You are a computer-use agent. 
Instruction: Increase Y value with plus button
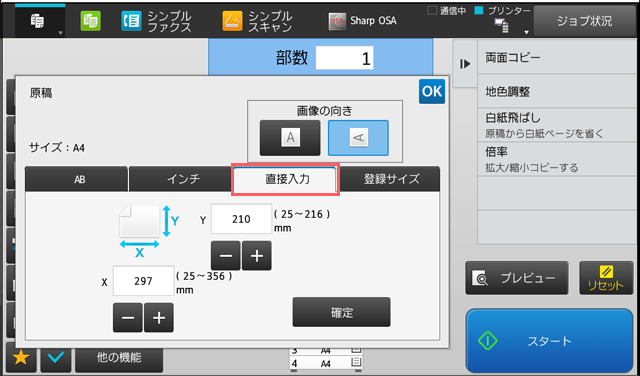coord(257,256)
